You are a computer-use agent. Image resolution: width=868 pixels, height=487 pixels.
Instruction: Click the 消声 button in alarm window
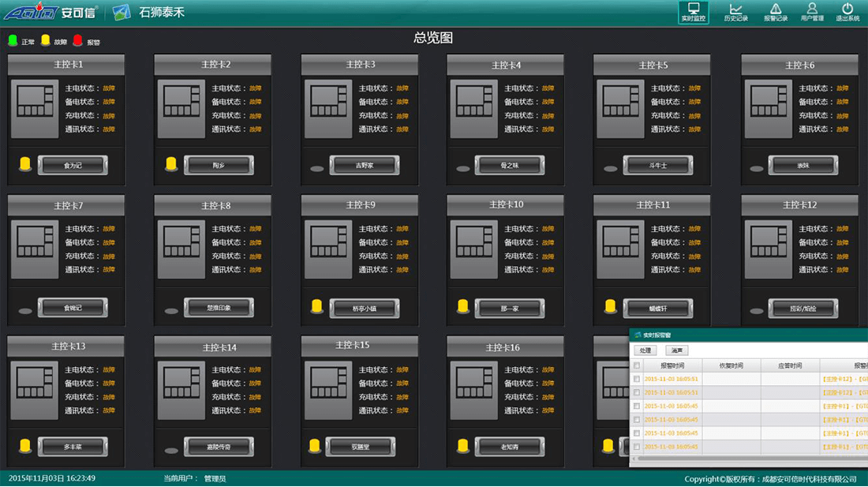pos(676,350)
